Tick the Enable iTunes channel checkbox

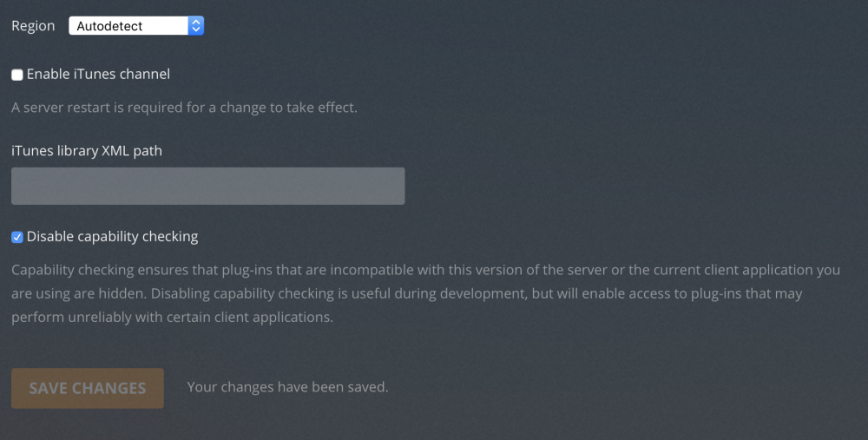(17, 75)
